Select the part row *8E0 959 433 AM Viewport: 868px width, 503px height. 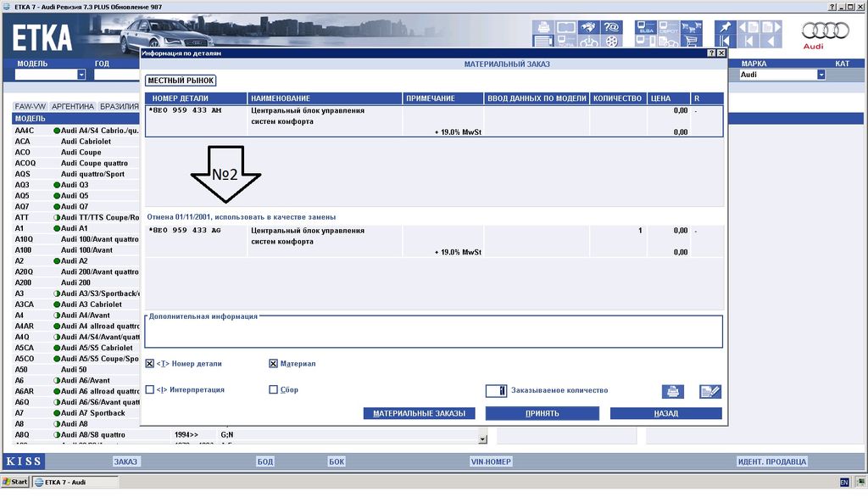433,120
